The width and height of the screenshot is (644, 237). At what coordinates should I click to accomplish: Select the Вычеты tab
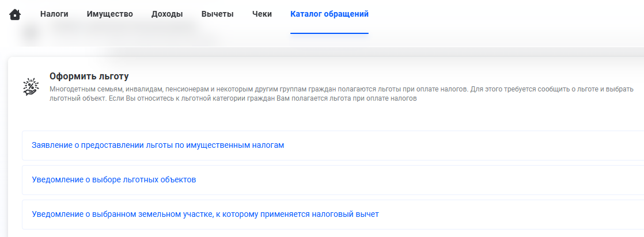tap(217, 14)
